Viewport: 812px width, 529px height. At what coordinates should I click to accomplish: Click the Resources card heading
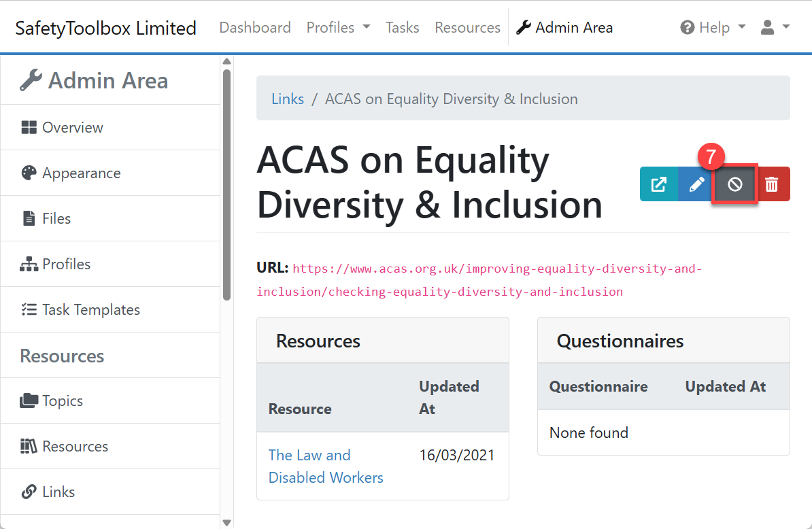point(318,341)
